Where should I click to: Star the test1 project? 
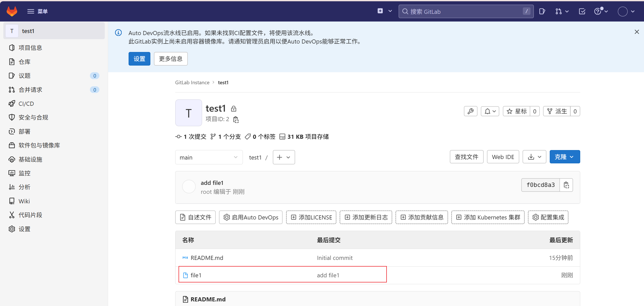pos(516,111)
